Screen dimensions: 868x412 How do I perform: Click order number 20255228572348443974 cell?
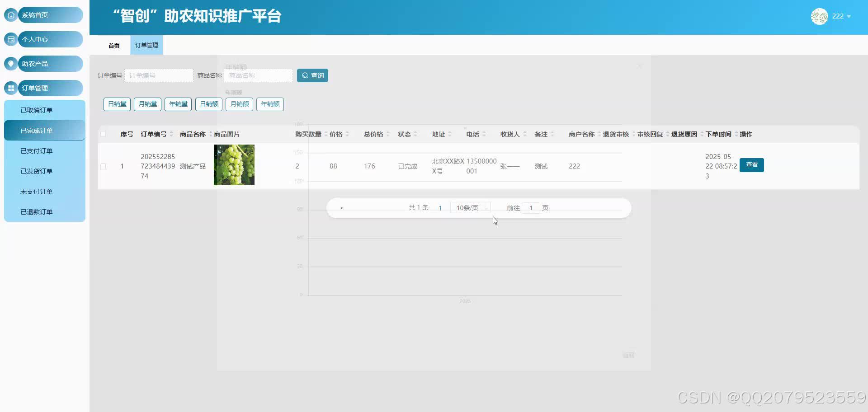[x=158, y=166]
